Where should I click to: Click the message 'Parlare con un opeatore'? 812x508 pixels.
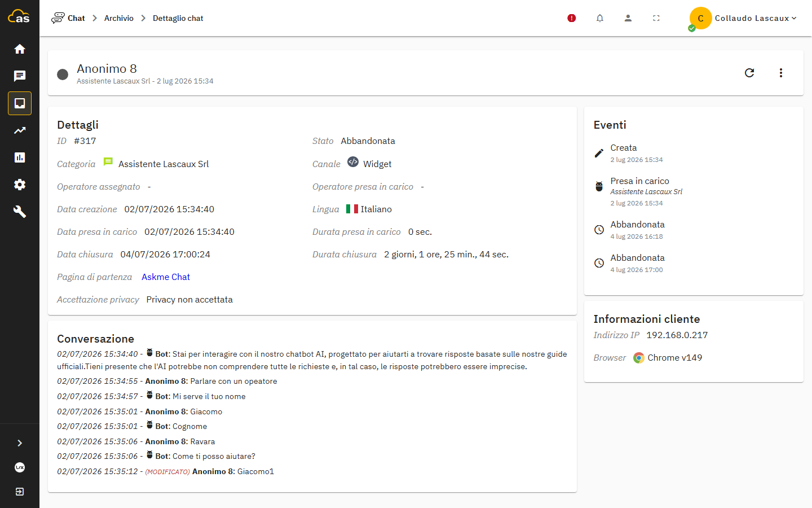(x=233, y=382)
